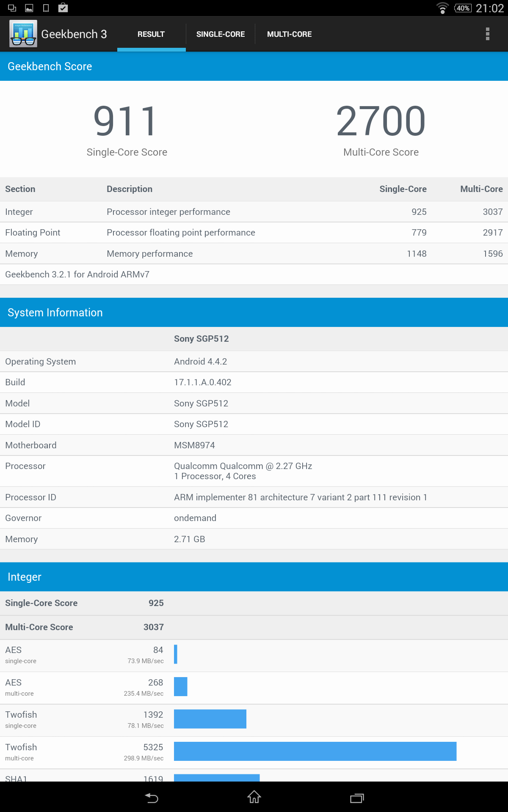508x812 pixels.
Task: Tap the tablet device notification icon
Action: pyautogui.click(x=46, y=8)
